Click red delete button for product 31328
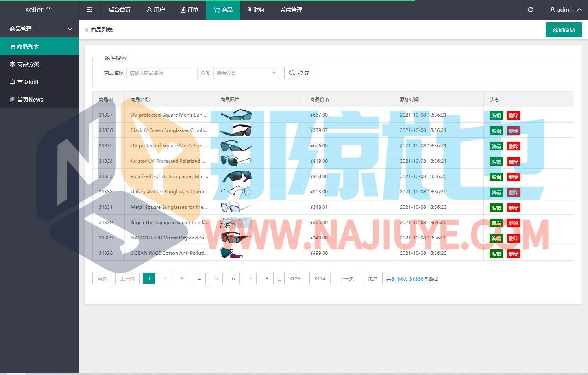 tap(513, 254)
